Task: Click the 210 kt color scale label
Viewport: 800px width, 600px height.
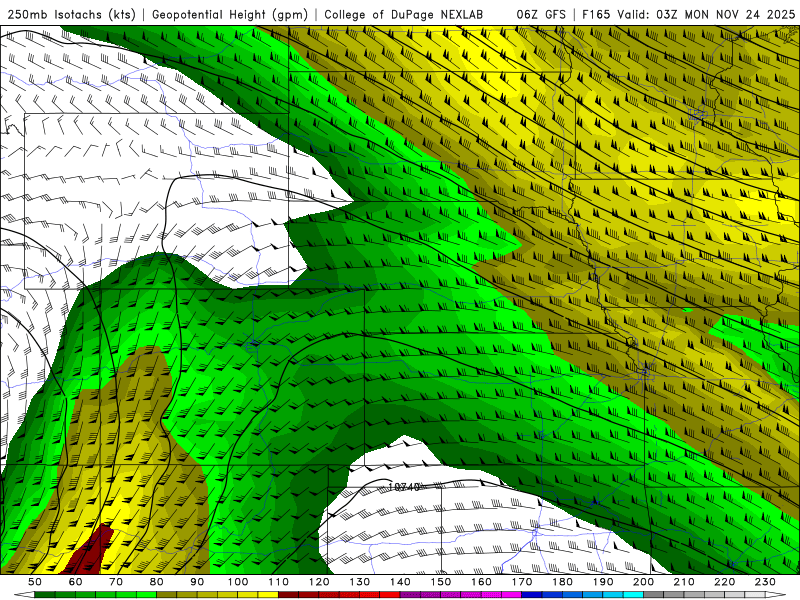Action: [x=684, y=582]
